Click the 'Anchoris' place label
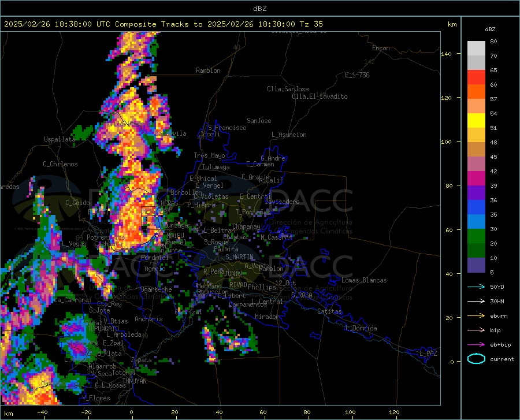Screen dimensions: 520x420 pyautogui.click(x=148, y=319)
